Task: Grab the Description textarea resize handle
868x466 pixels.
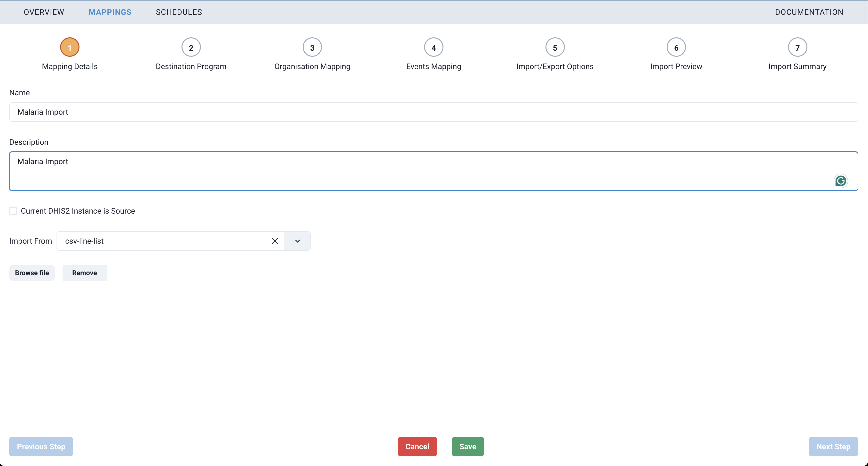Action: [x=855, y=188]
